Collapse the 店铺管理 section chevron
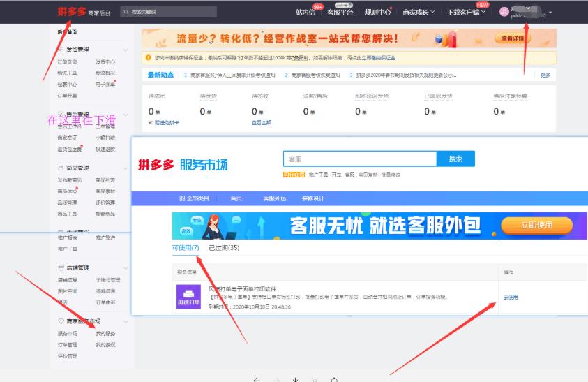 pyautogui.click(x=126, y=267)
